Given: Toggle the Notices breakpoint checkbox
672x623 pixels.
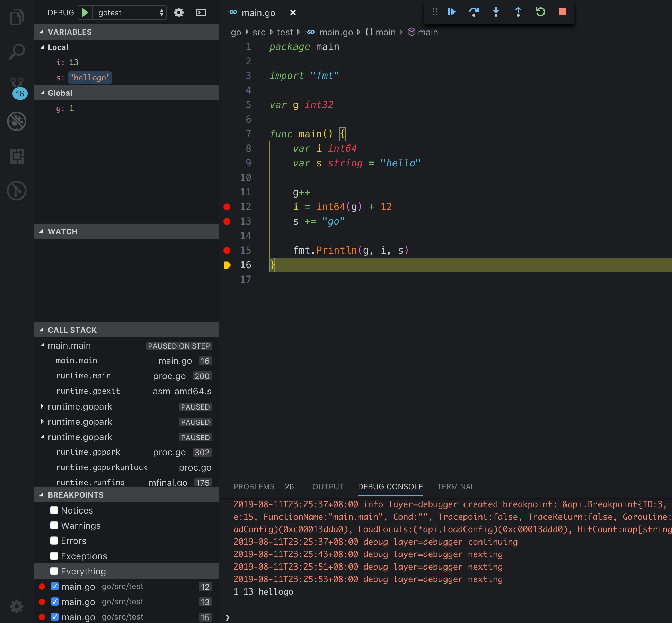Looking at the screenshot, I should (54, 510).
